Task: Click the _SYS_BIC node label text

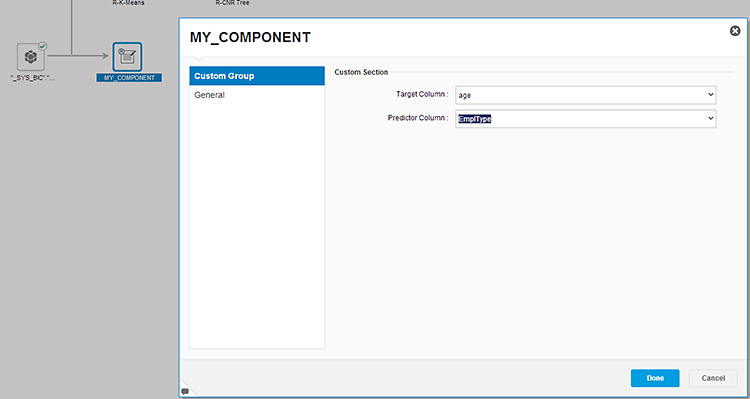Action: pyautogui.click(x=32, y=78)
